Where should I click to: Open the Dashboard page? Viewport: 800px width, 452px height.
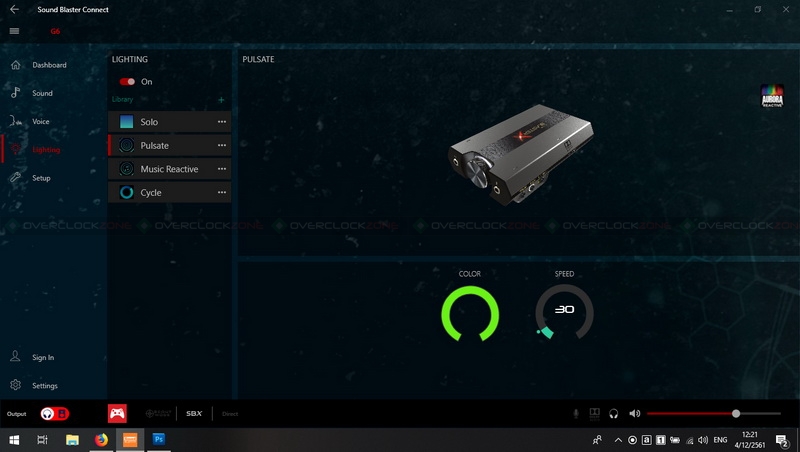49,65
